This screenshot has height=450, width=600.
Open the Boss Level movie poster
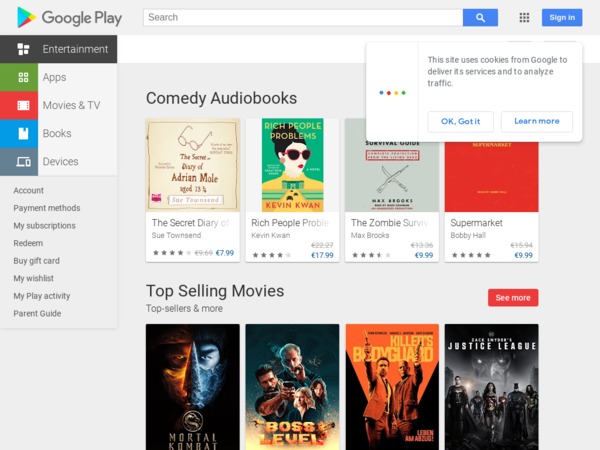(x=292, y=386)
